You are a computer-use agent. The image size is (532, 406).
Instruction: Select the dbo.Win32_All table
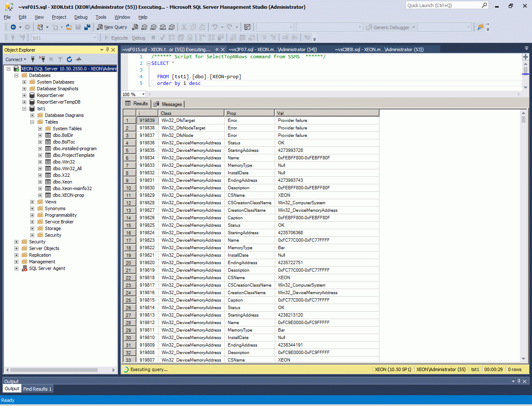[x=67, y=168]
